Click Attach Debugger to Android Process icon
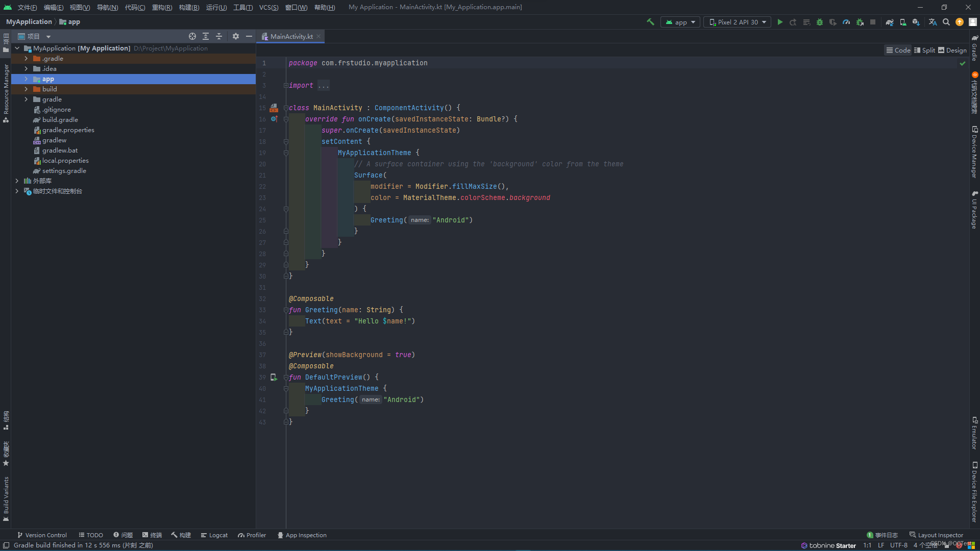 (x=860, y=22)
